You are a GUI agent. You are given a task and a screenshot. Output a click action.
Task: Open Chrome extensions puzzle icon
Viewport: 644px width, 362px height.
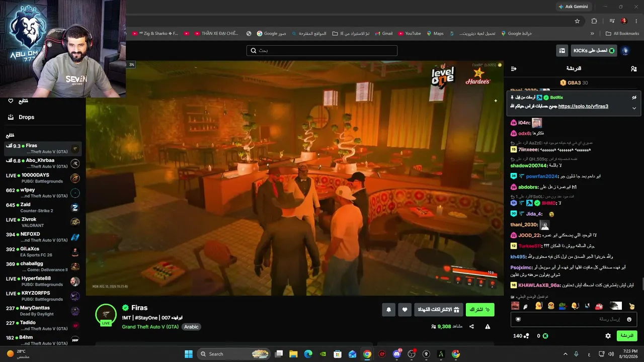pos(594,21)
